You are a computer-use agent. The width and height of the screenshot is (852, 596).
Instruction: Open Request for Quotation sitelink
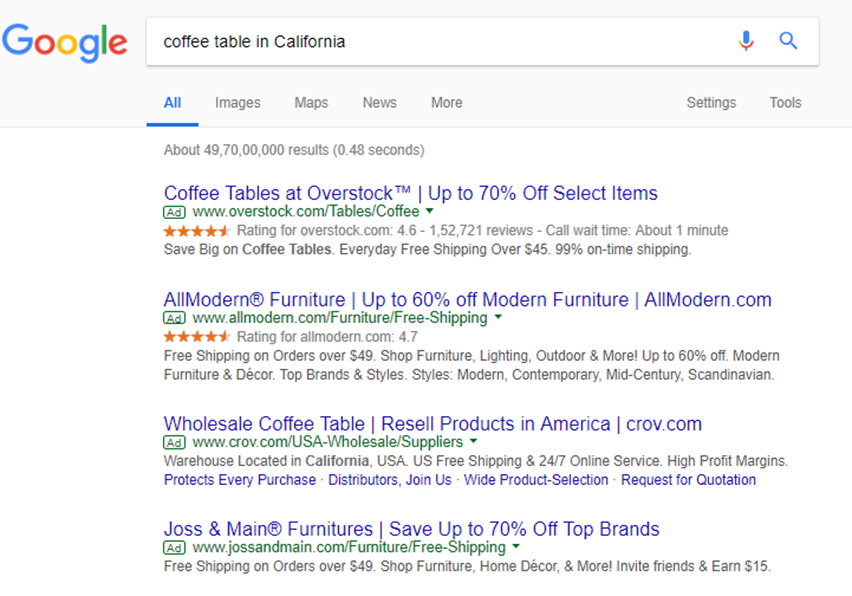click(x=688, y=480)
